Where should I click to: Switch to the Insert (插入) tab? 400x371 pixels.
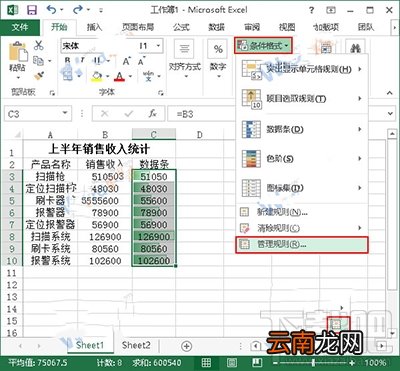pos(94,27)
